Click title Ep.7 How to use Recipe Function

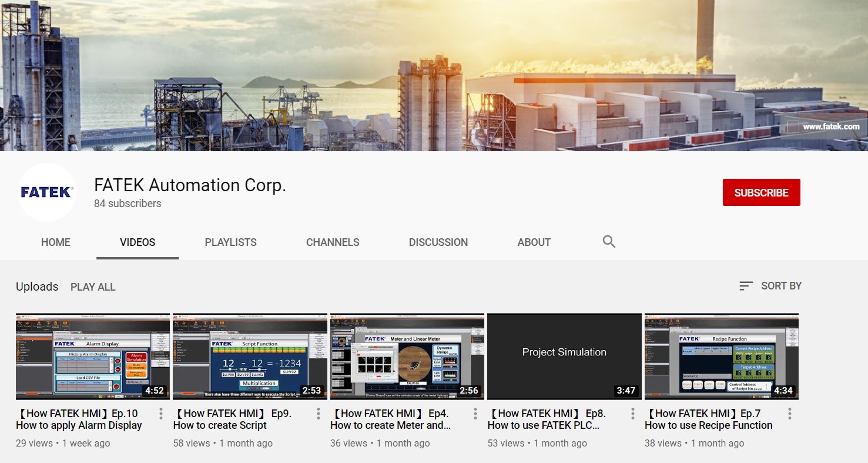coord(709,419)
